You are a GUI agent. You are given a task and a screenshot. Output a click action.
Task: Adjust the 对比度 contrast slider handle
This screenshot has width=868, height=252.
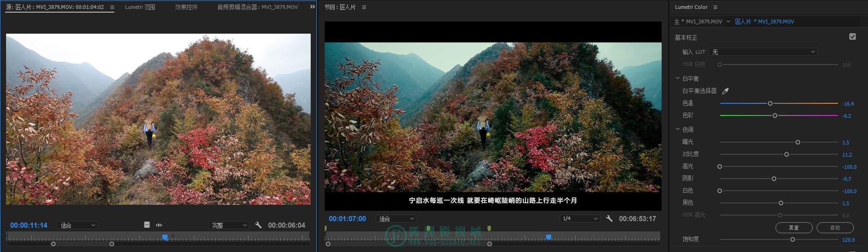(787, 154)
